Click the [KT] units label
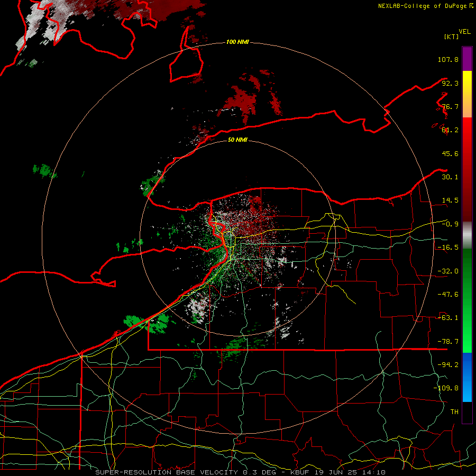 point(452,36)
